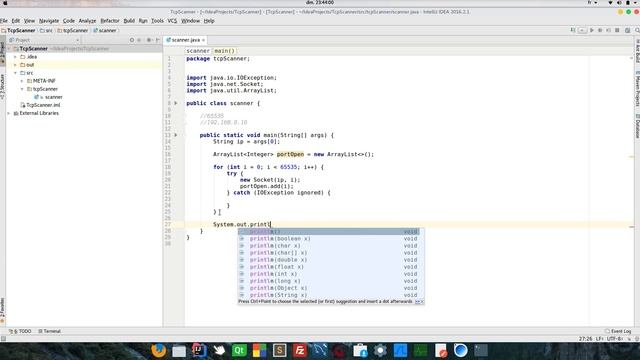Open Database tool window
The width and height of the screenshot is (640, 360).
pyautogui.click(x=637, y=126)
